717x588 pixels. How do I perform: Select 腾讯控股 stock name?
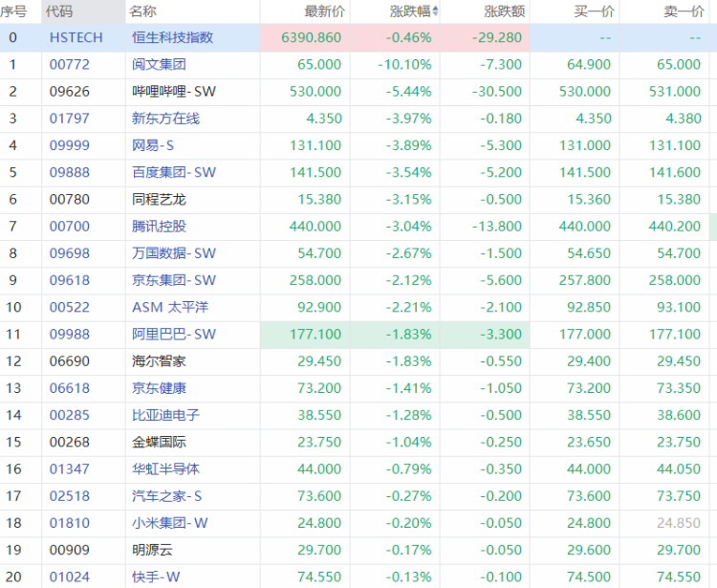[159, 227]
